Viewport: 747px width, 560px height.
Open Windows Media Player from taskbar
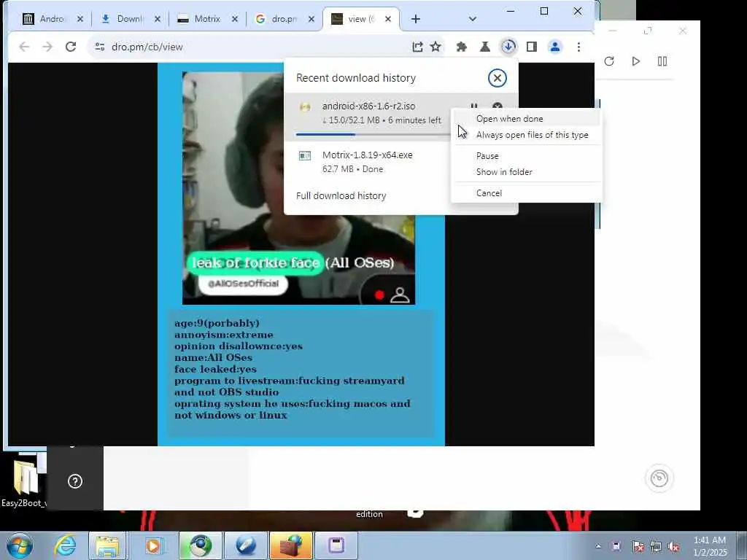click(x=153, y=545)
